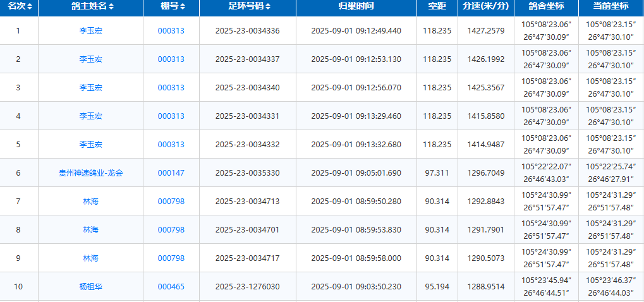Image resolution: width=644 pixels, height=302 pixels.
Task: Click the 鸽舍坐标 column header
Action: click(545, 7)
